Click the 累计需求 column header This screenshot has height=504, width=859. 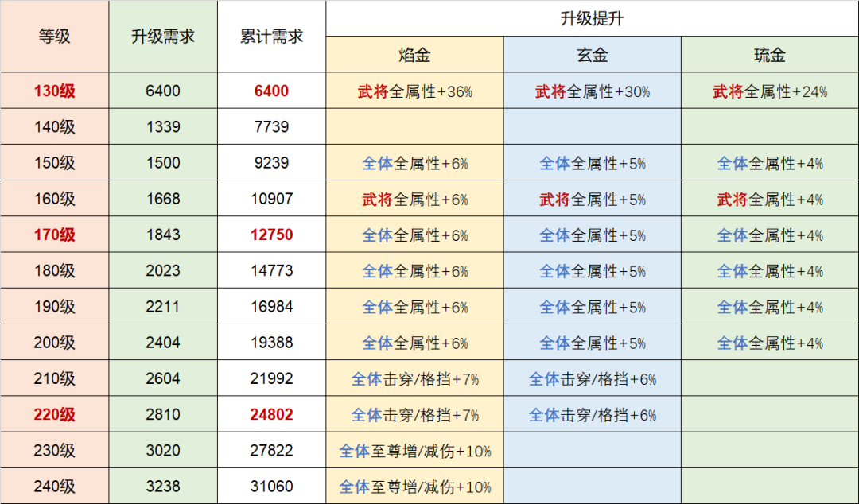pyautogui.click(x=272, y=36)
